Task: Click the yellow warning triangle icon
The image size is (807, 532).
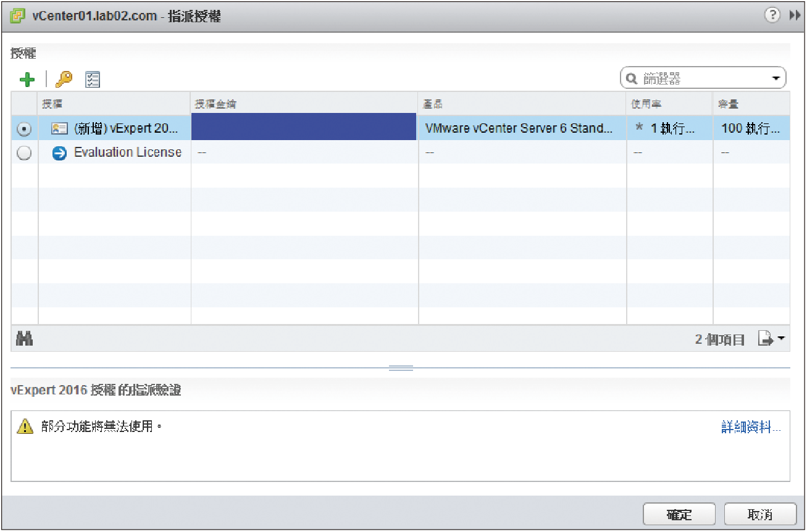Action: coord(25,426)
